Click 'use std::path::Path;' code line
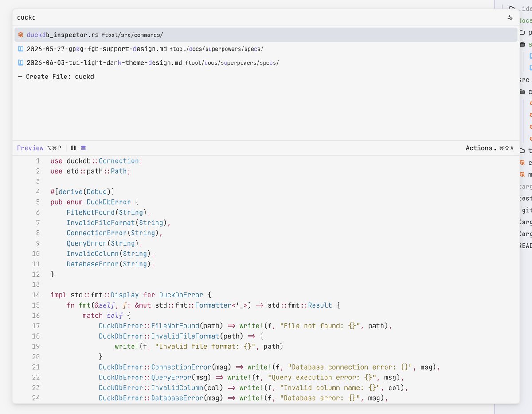The image size is (532, 414). [90, 171]
